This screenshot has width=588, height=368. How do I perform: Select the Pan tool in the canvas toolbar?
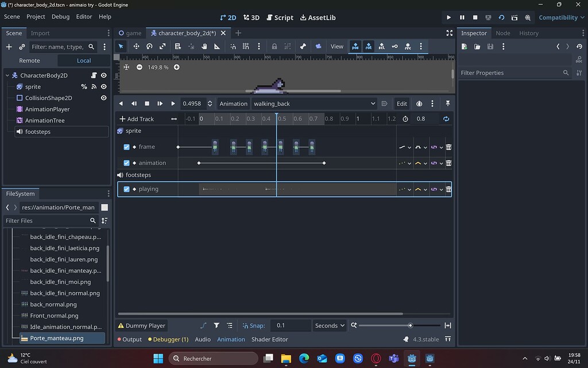click(204, 46)
